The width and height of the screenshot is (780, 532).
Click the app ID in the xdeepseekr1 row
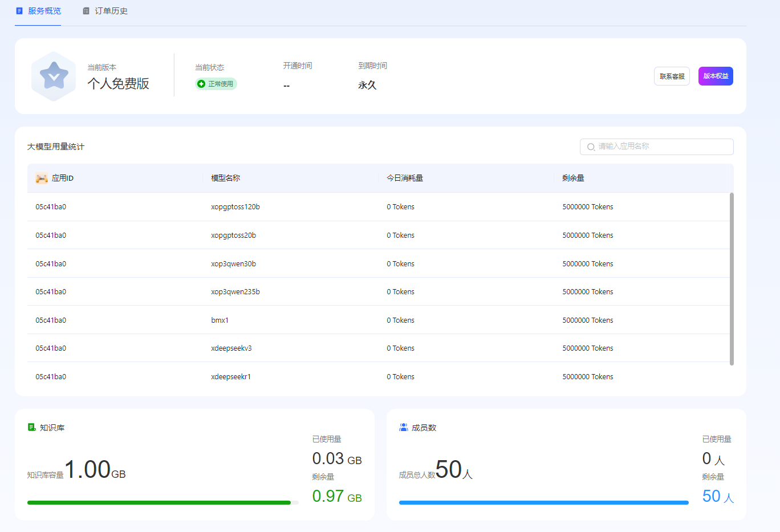[51, 377]
